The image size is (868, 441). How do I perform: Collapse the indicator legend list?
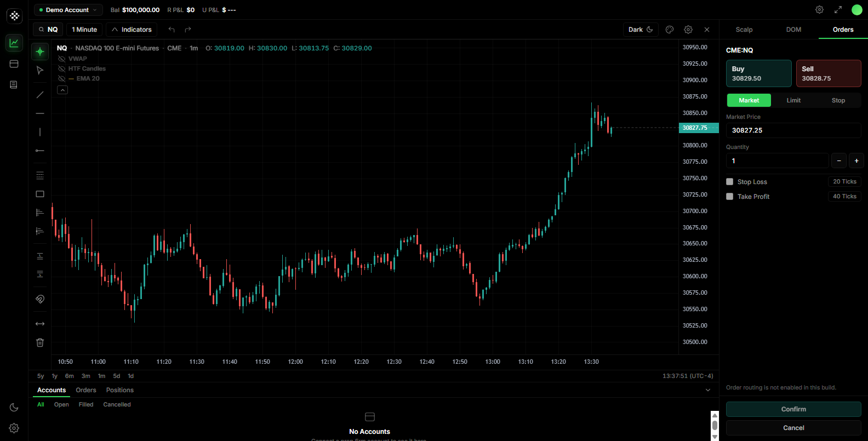tap(62, 90)
